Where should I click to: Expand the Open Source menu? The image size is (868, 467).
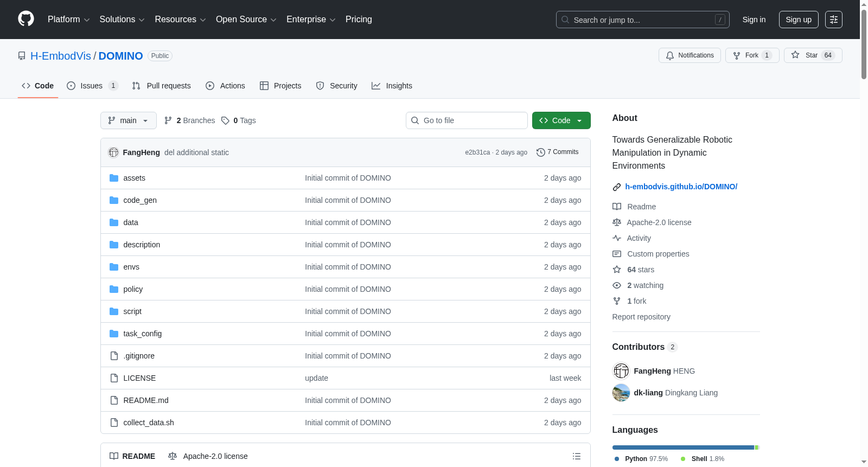point(246,20)
